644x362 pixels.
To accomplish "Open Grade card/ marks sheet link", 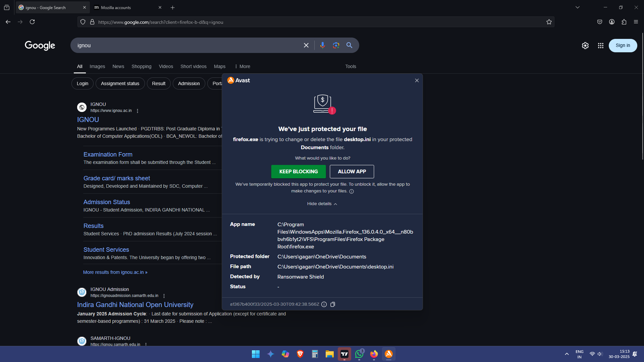I will (x=117, y=178).
